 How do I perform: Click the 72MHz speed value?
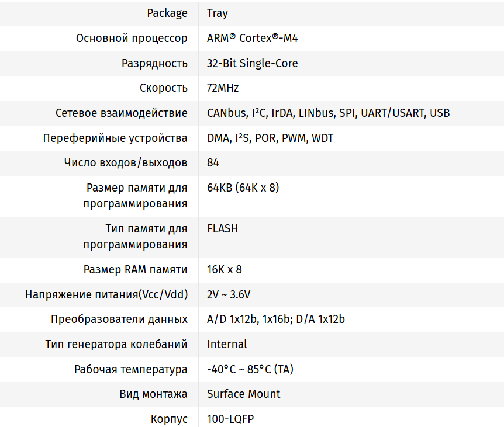[x=223, y=88]
